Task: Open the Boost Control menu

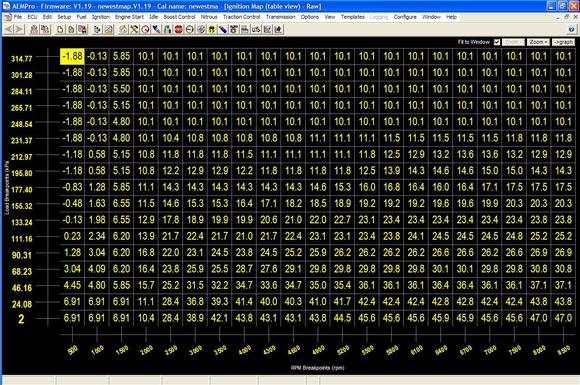Action: pos(179,17)
